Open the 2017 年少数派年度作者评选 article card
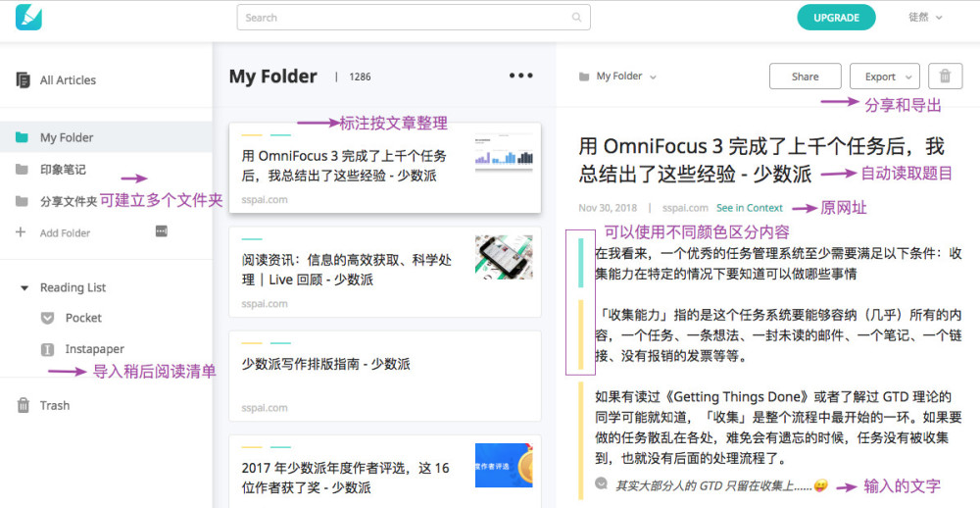 tap(385, 471)
